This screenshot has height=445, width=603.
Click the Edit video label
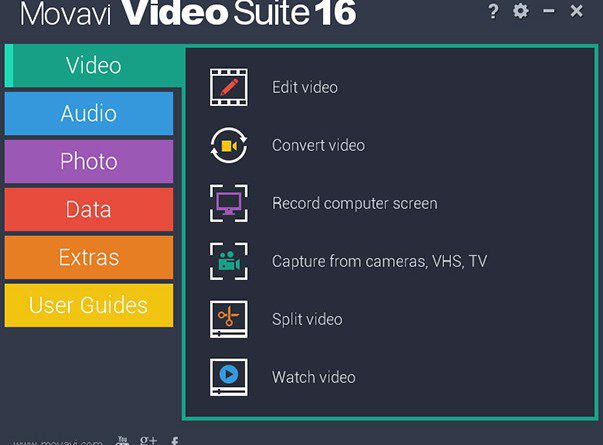[x=305, y=87]
